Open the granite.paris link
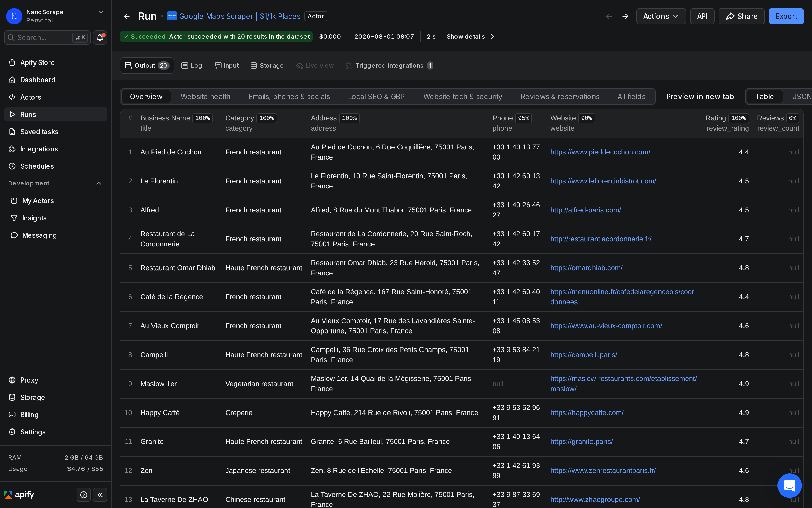 pyautogui.click(x=581, y=441)
